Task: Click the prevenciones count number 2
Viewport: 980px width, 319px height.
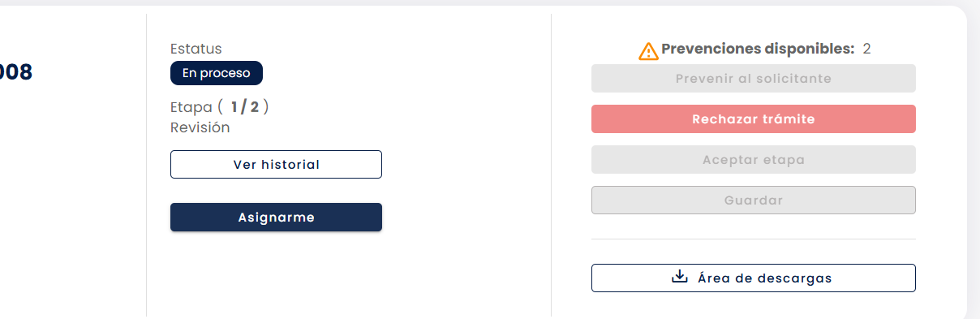Action: pos(866,49)
